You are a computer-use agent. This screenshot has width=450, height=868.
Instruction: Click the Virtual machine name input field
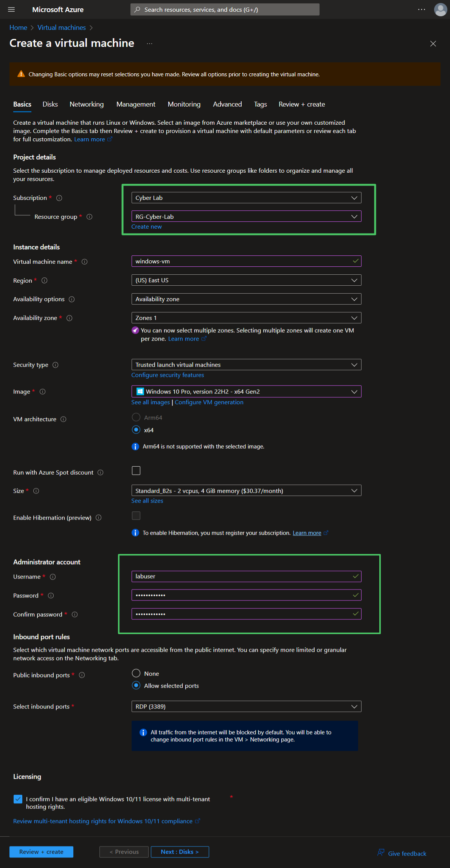(x=247, y=261)
